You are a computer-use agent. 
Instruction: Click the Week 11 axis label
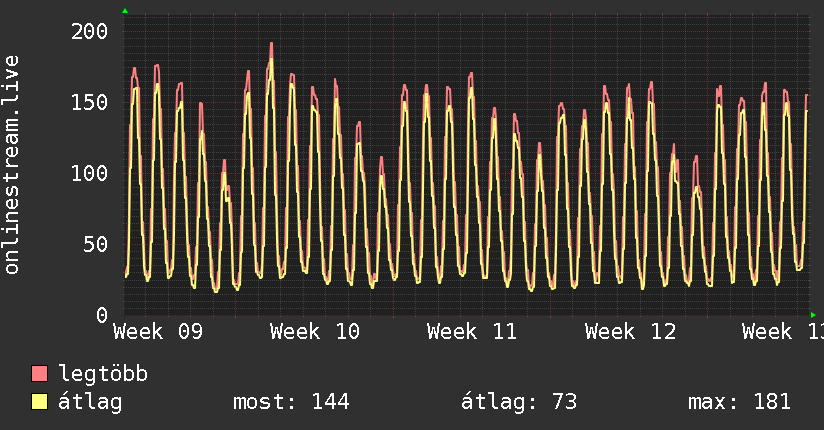(472, 332)
